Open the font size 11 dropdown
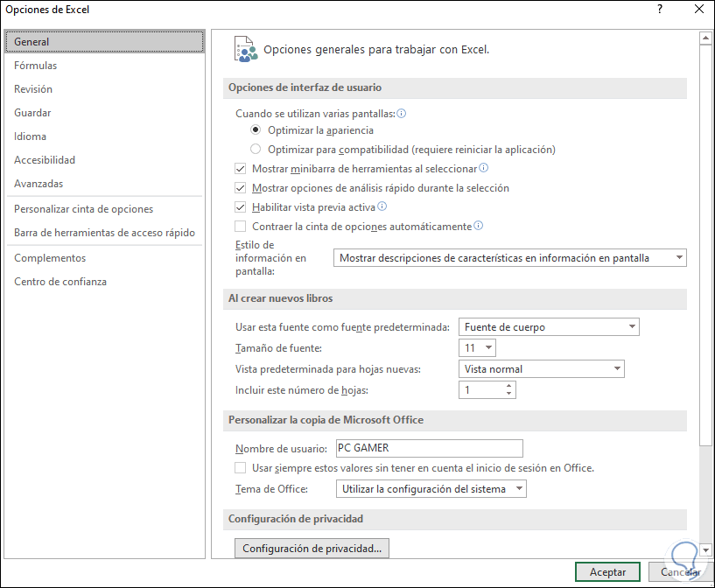715x588 pixels. point(477,347)
